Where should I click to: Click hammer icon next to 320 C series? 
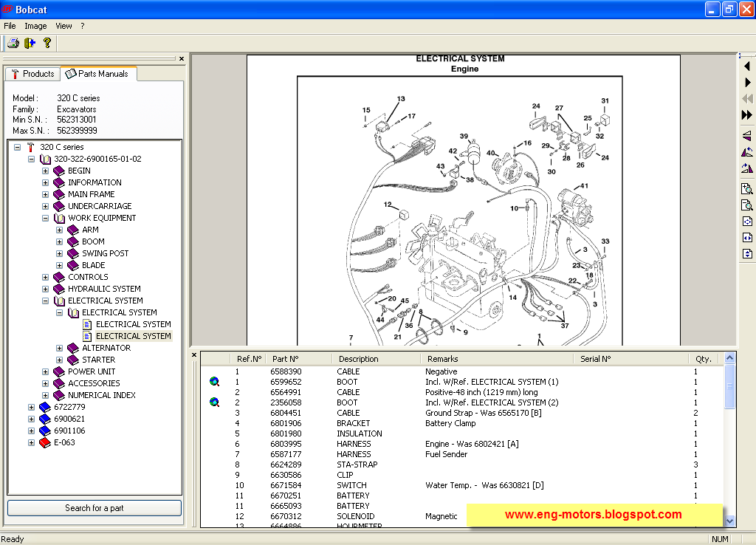click(31, 147)
